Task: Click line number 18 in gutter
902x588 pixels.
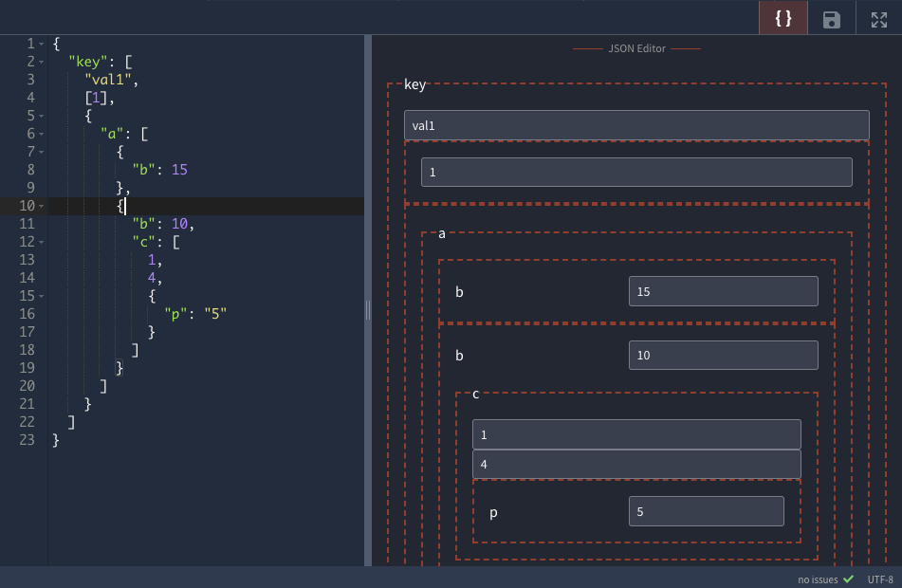Action: (28, 350)
